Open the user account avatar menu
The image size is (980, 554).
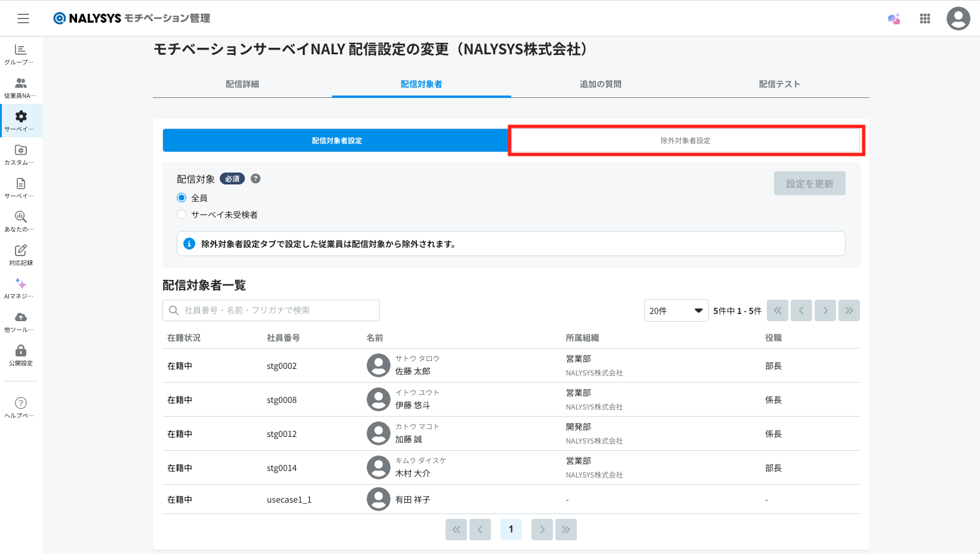point(958,19)
